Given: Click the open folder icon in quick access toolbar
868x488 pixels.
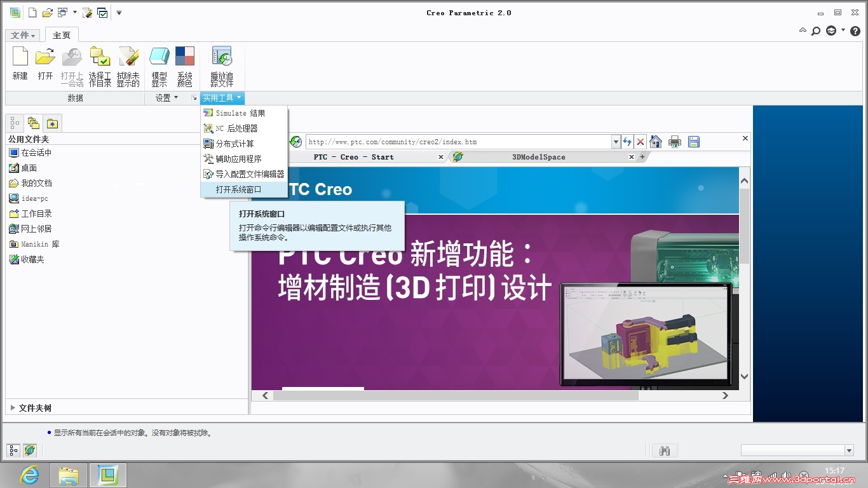Looking at the screenshot, I should 48,13.
